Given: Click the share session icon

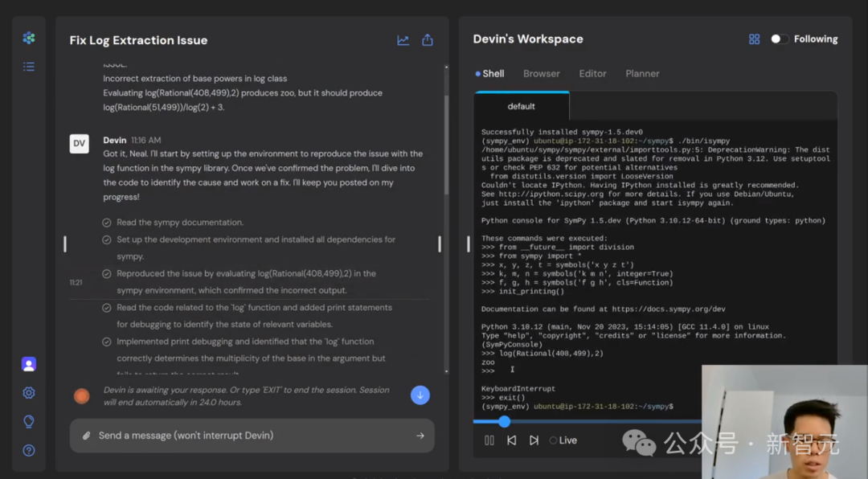Looking at the screenshot, I should (x=428, y=40).
